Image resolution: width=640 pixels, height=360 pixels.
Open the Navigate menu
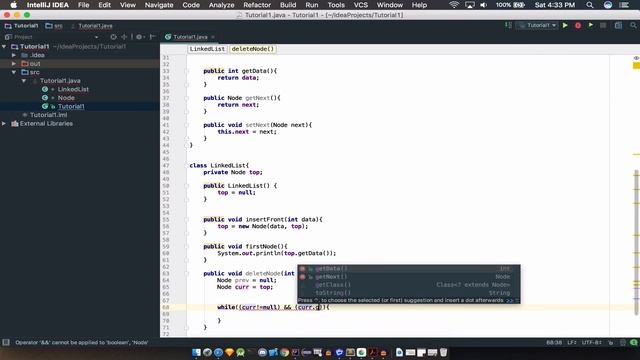click(159, 5)
